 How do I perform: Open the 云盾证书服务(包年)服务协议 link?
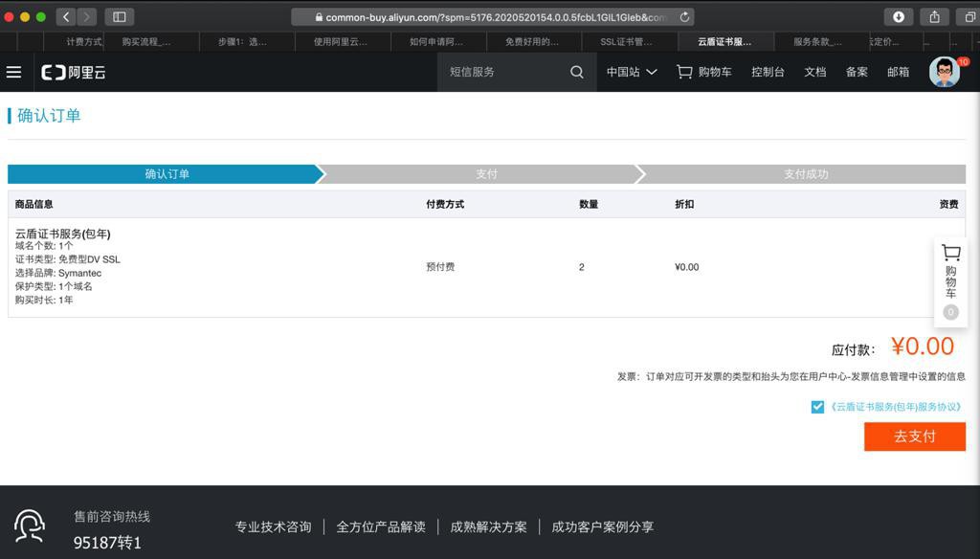pos(896,407)
